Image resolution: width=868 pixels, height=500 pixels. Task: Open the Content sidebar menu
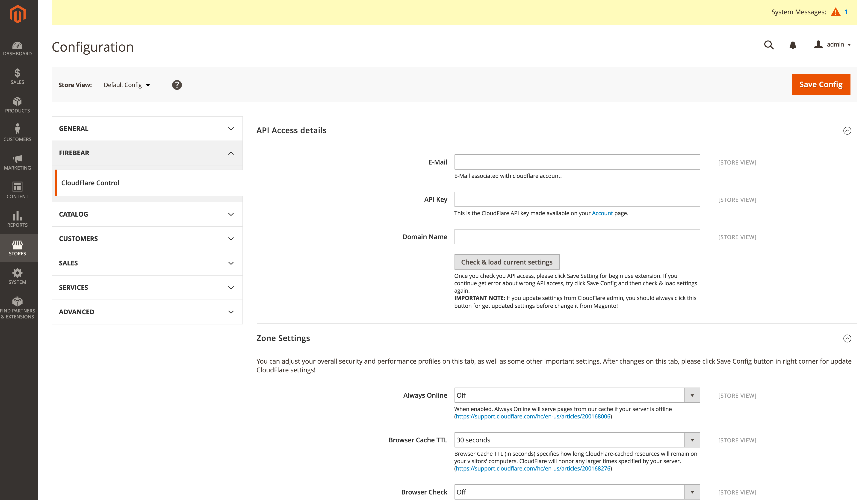[17, 190]
